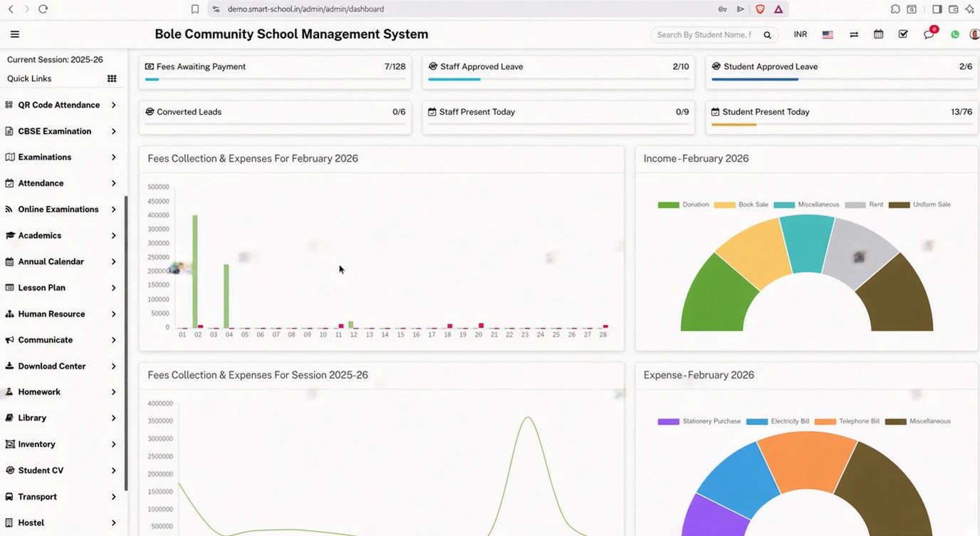Open the Quick Links grid icon
Screen dimensions: 980x536
click(x=112, y=78)
